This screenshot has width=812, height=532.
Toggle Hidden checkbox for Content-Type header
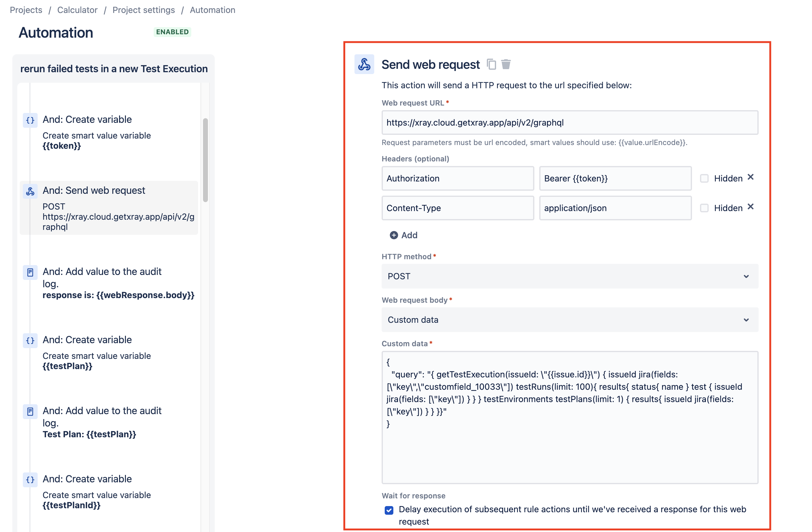704,208
